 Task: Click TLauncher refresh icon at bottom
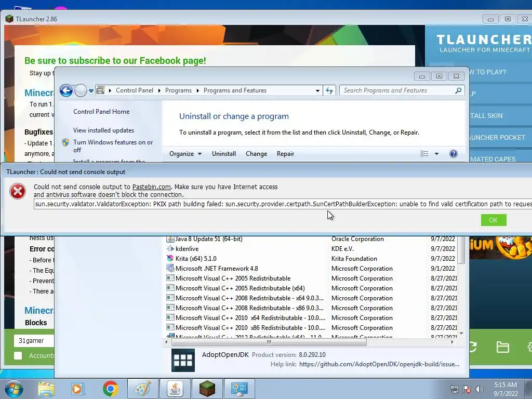[473, 347]
